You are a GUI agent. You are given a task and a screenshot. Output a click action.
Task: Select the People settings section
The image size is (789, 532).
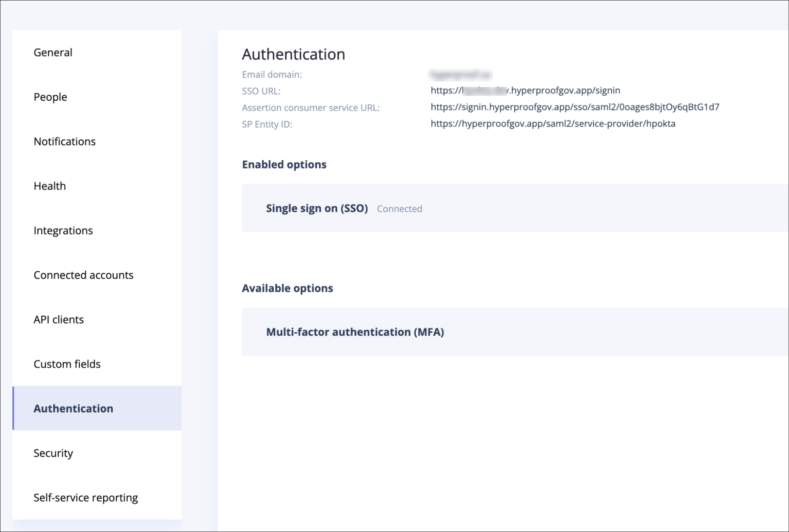50,97
